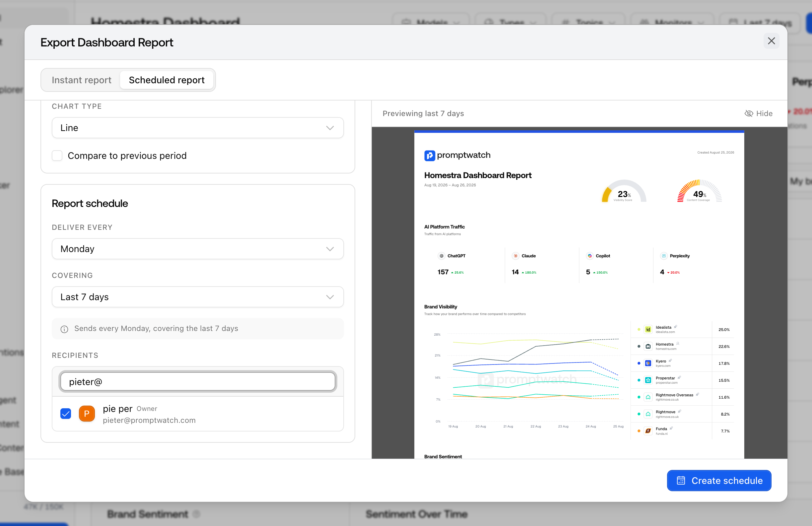Click the Funda logo in brand list
Screen dimensions: 812x526
pos(648,431)
